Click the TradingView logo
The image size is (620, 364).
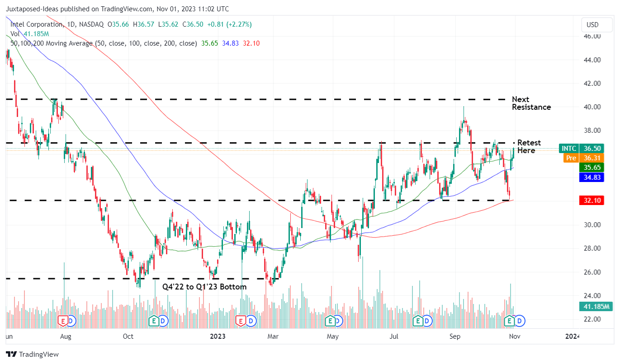(x=32, y=355)
